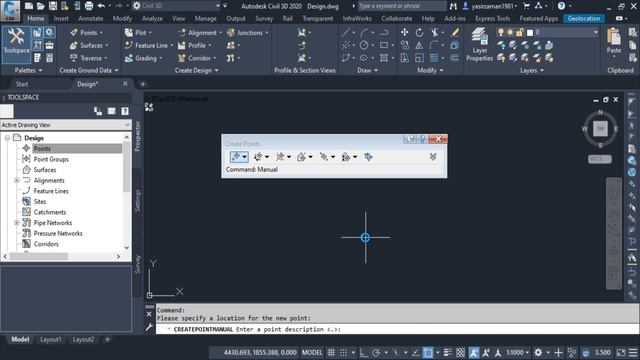Toggle annotation visibility in status bar
The height and width of the screenshot is (360, 640).
473,352
